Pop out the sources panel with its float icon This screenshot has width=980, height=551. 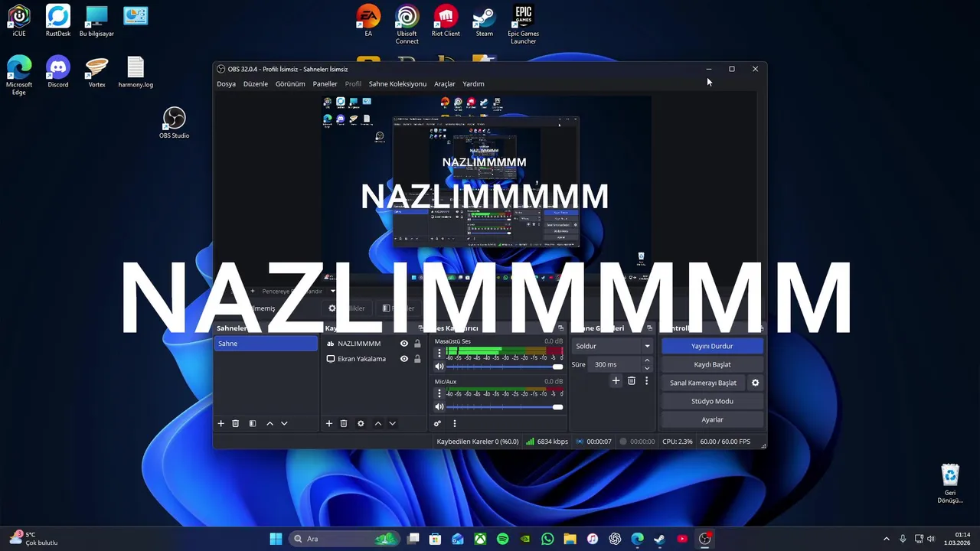(420, 328)
